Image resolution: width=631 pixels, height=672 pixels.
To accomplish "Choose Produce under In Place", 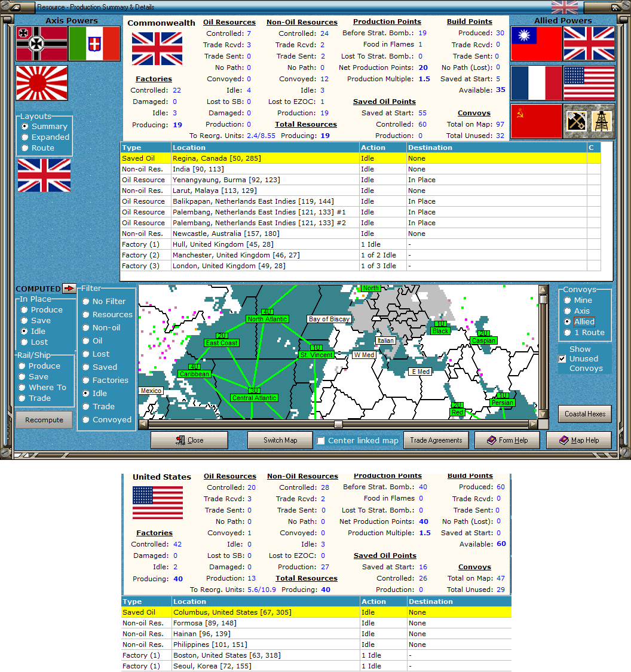I will coord(42,310).
